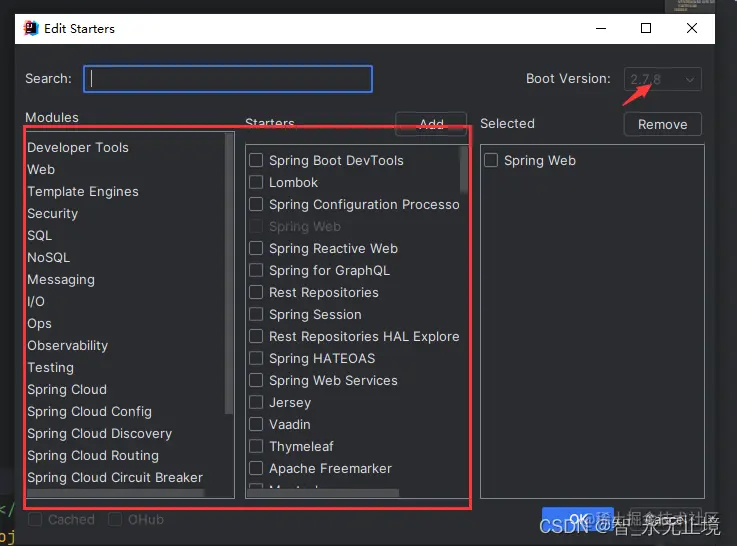Screen dimensions: 737x546
Task: Focus the Search input field
Action: point(228,79)
